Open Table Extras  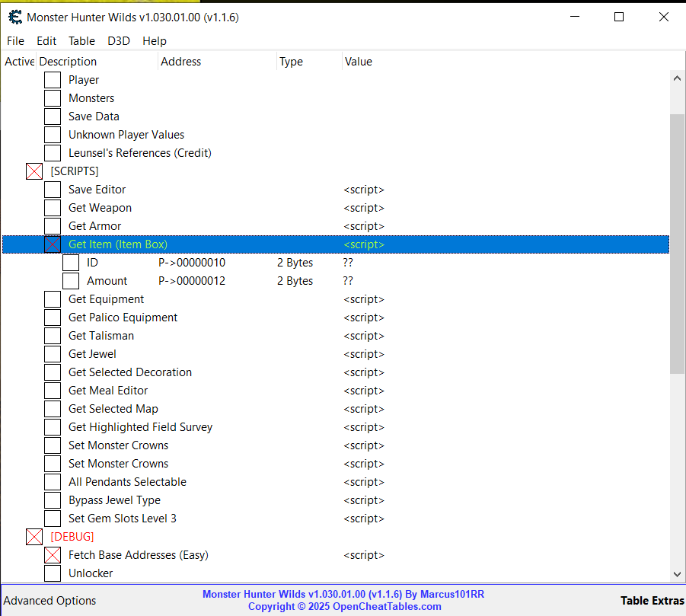(x=652, y=600)
